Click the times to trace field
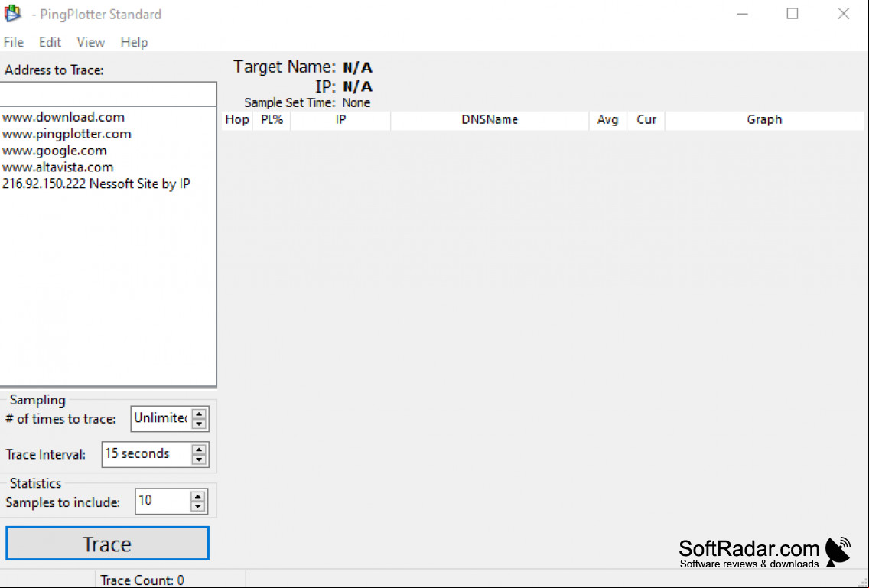The width and height of the screenshot is (869, 588). 161,418
